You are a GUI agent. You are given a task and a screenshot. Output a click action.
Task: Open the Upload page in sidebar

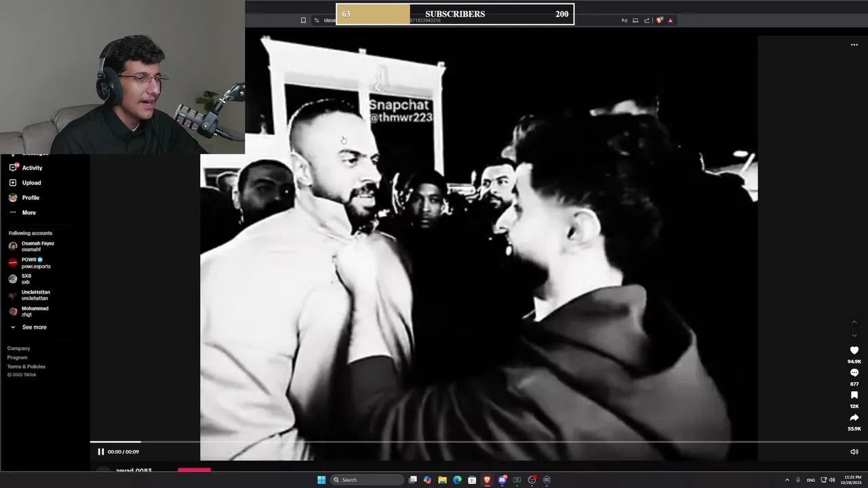point(25,182)
